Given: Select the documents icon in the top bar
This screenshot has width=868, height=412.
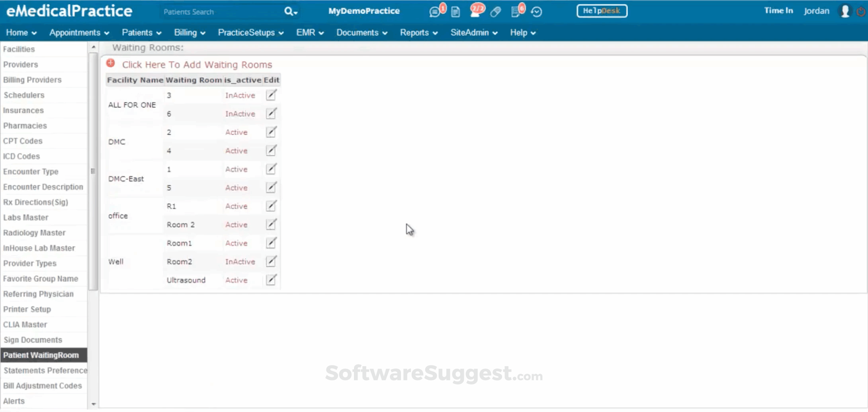Looking at the screenshot, I should pyautogui.click(x=455, y=12).
